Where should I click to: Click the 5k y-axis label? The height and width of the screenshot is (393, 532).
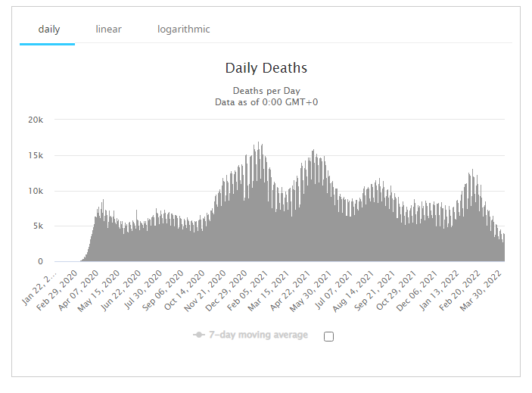37,226
